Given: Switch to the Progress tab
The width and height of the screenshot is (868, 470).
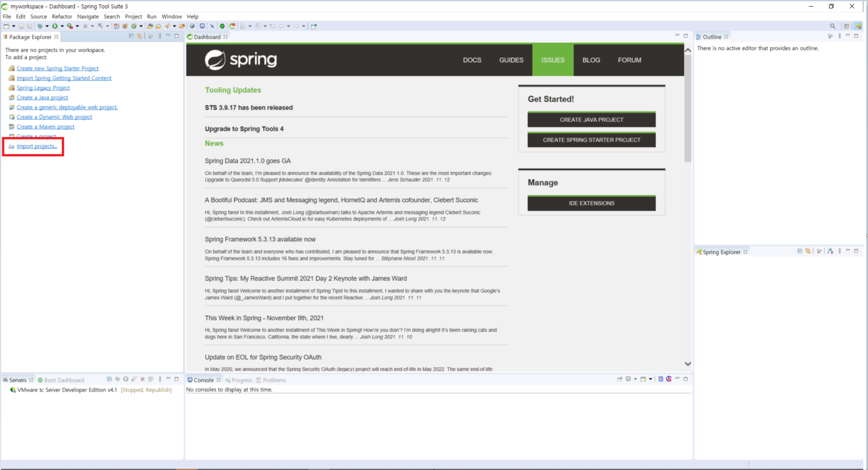Looking at the screenshot, I should [238, 380].
